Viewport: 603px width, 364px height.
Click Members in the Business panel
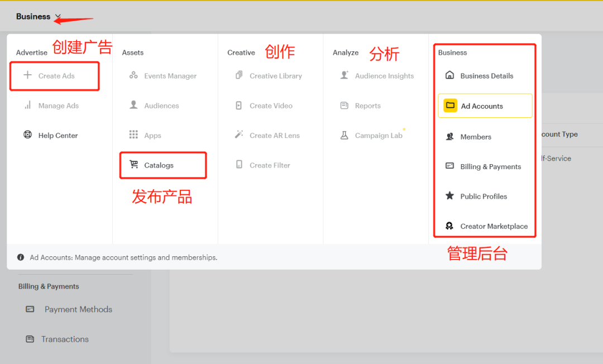coord(475,136)
